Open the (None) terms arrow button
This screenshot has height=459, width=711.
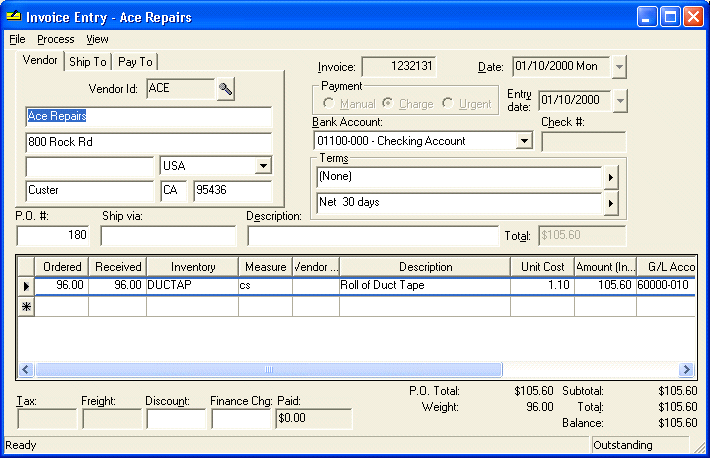click(611, 177)
